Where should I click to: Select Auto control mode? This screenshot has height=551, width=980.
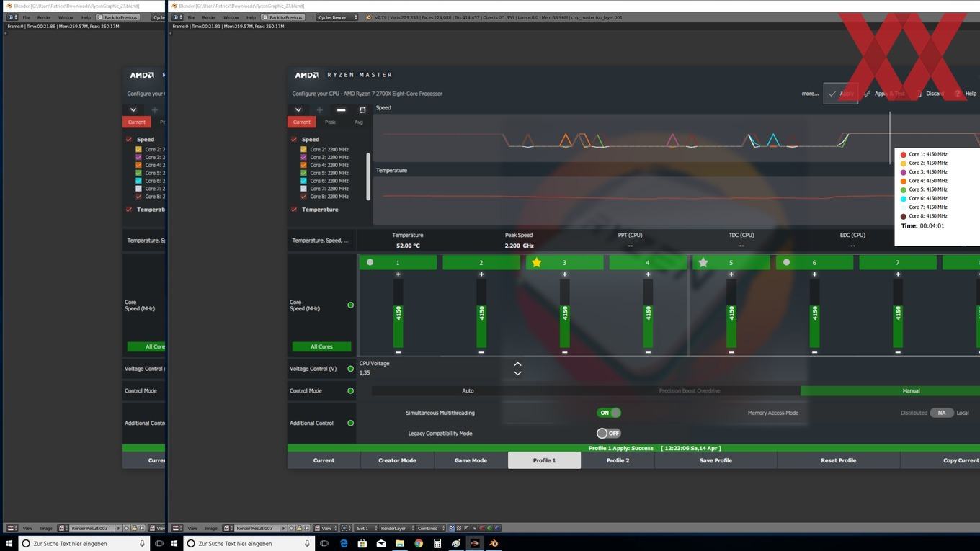(x=468, y=390)
